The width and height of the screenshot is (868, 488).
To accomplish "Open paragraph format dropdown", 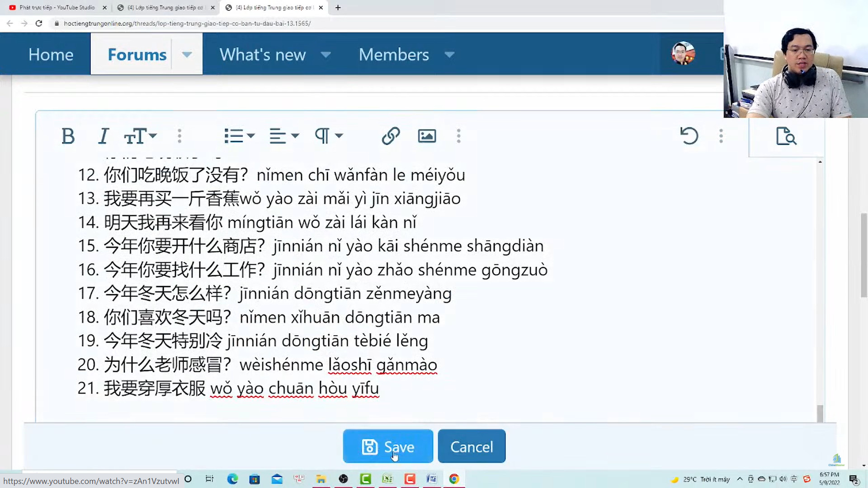I will pos(329,136).
